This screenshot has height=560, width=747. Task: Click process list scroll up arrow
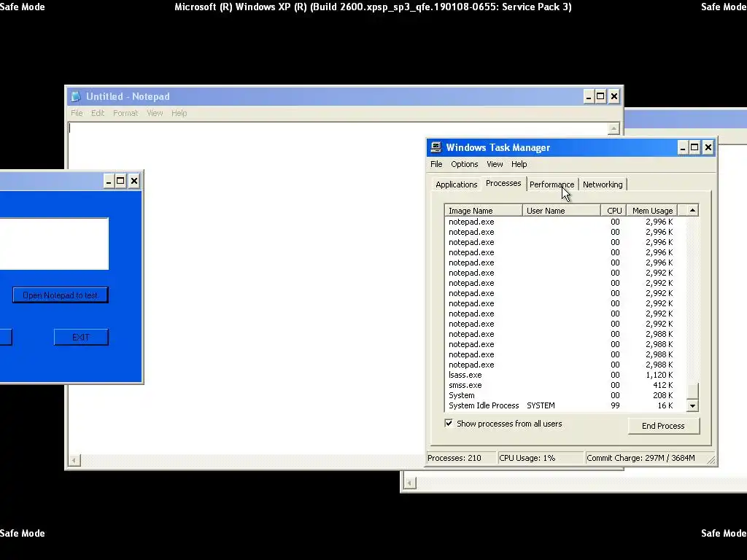point(692,211)
